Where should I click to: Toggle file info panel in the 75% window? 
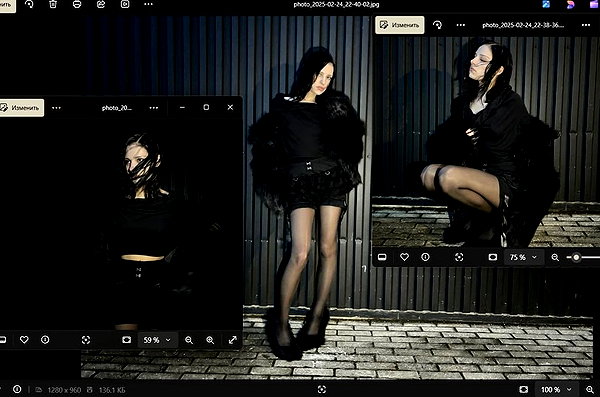425,257
